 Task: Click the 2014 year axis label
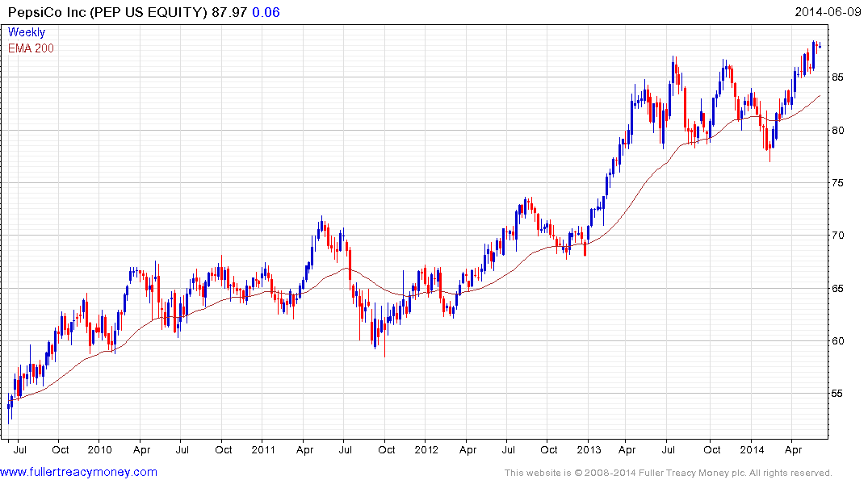coord(753,449)
